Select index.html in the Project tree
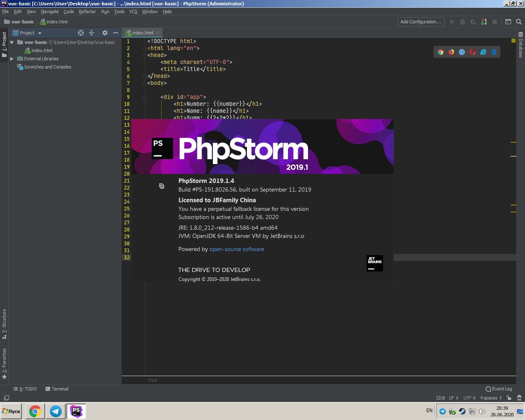The height and width of the screenshot is (420, 525). [x=42, y=50]
